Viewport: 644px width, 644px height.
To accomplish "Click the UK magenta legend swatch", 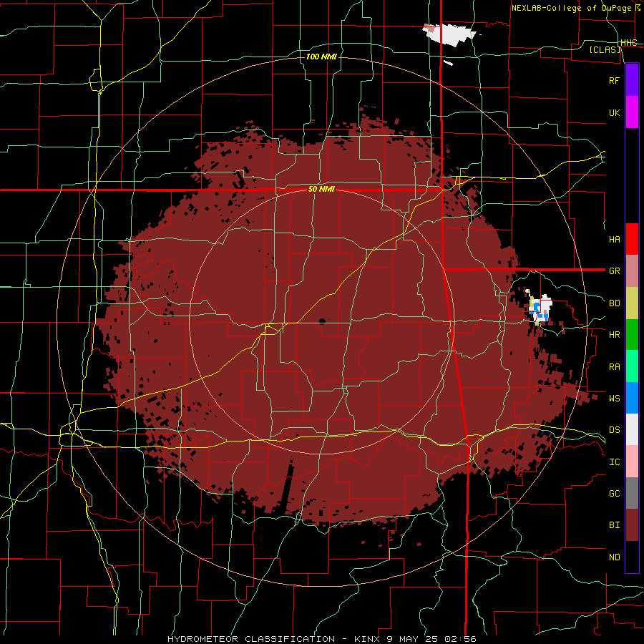I will tap(632, 112).
